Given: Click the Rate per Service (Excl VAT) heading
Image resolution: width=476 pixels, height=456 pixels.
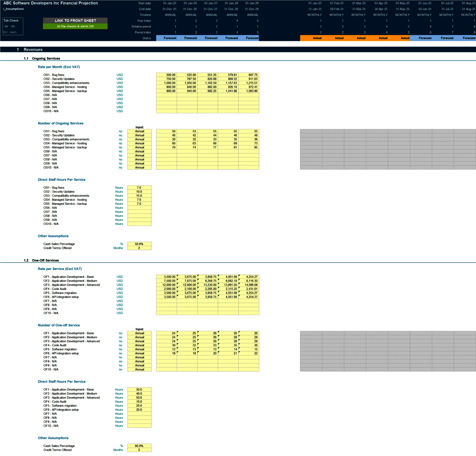Looking at the screenshot, I should (x=60, y=269).
